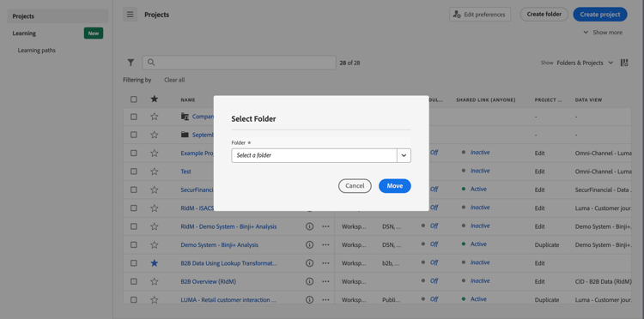Favorite the Test project star
644x319 pixels.
(x=154, y=172)
